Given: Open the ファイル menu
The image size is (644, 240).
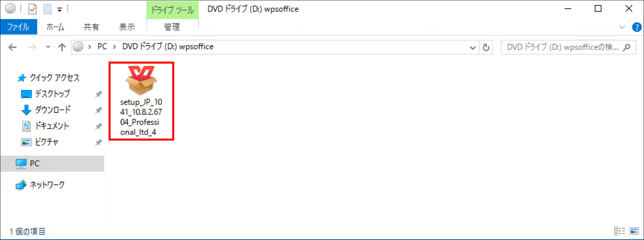Looking at the screenshot, I should pyautogui.click(x=18, y=27).
